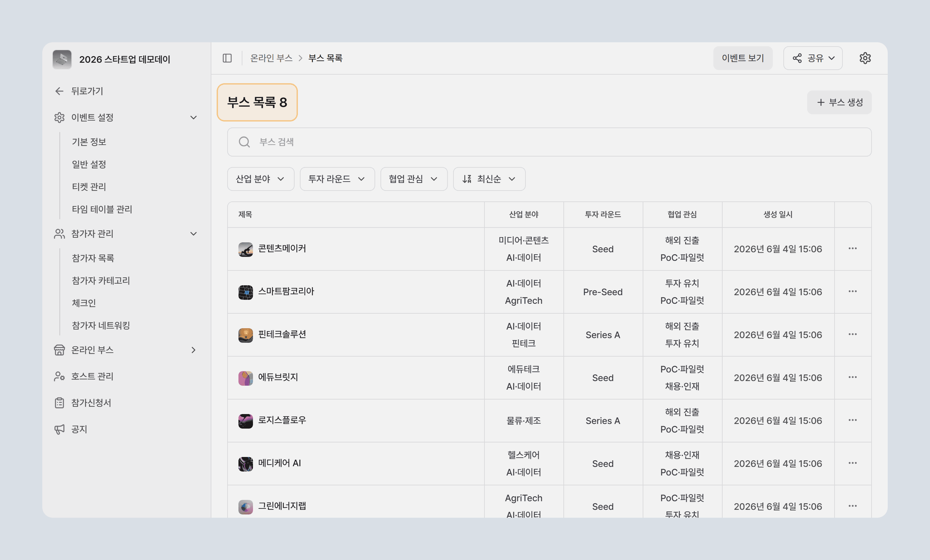Click the 2026 스타트업 데모데이 event logo
This screenshot has height=560, width=930.
[x=62, y=59]
